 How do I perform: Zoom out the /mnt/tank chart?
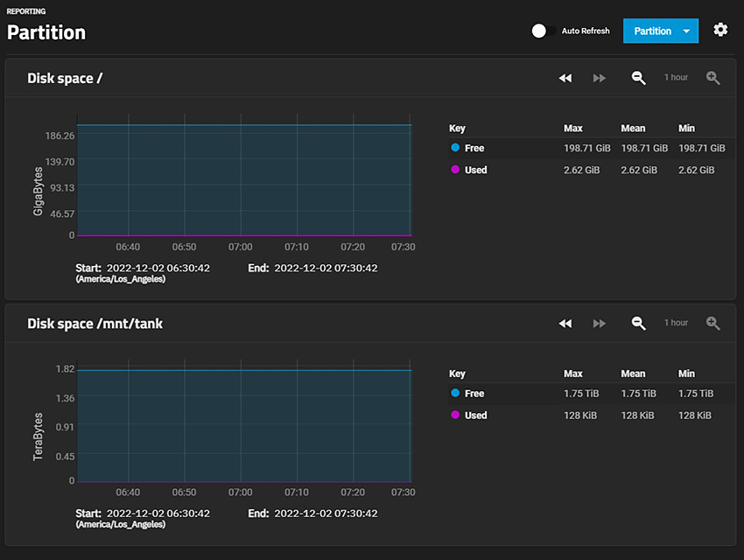coord(638,324)
